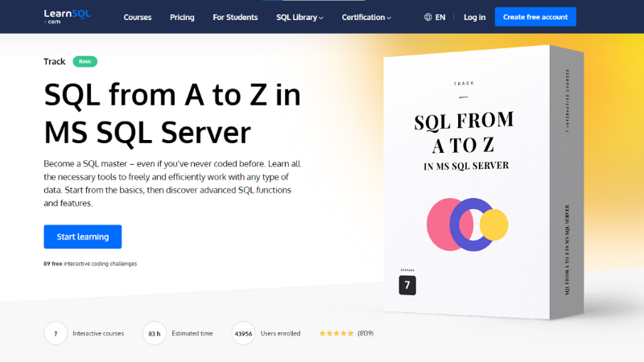Screen dimensions: 644x362
Task: Click the 83 h estimated time circle
Action: [x=155, y=333]
